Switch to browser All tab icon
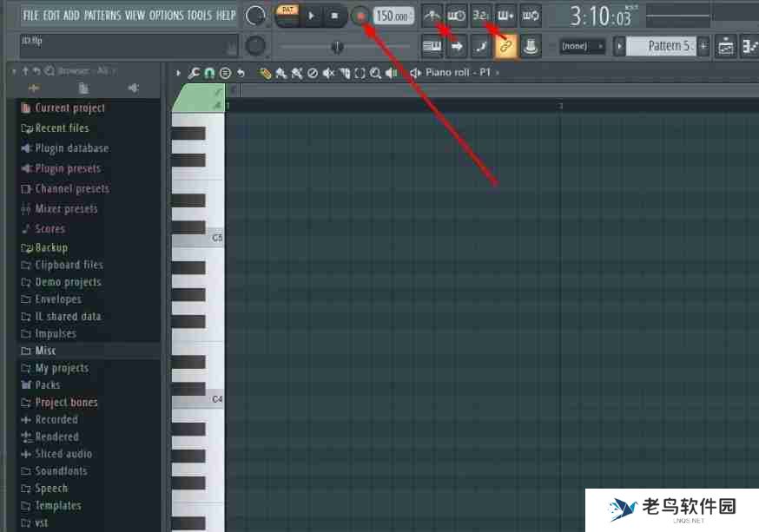Viewport: 759px width, 532px height. 34,88
